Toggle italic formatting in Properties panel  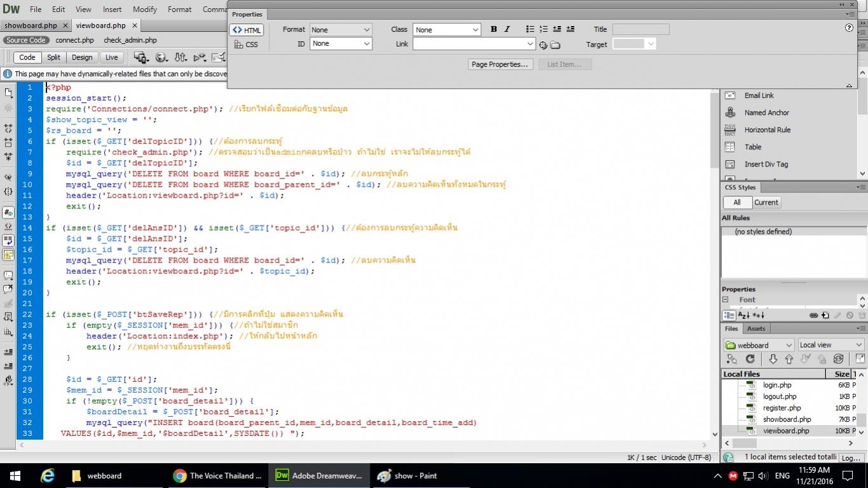coord(507,29)
